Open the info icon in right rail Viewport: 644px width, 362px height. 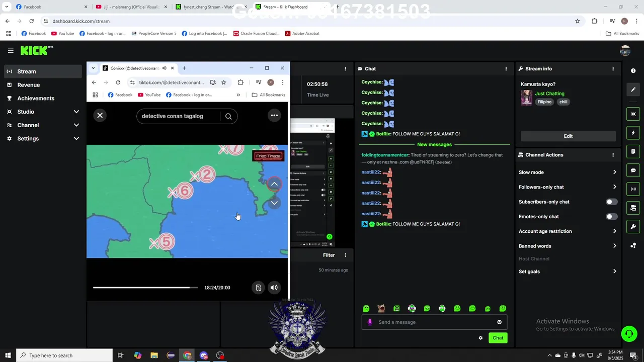pyautogui.click(x=633, y=71)
